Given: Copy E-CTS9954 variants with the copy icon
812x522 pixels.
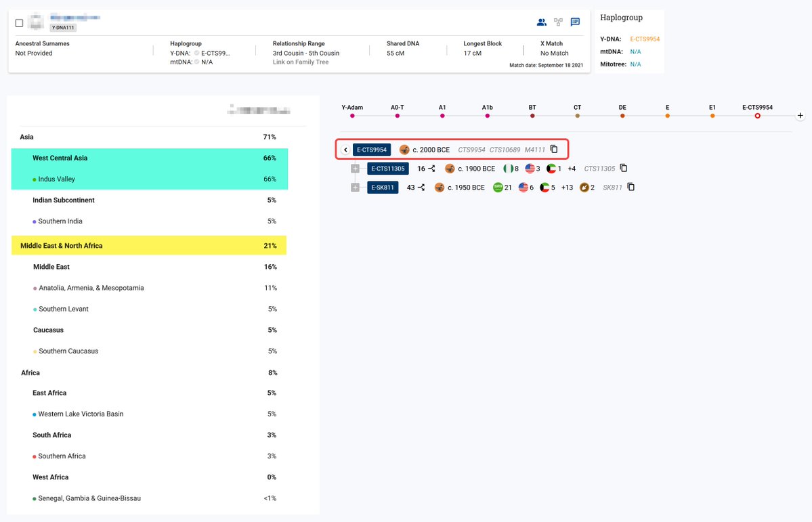Looking at the screenshot, I should click(x=554, y=149).
